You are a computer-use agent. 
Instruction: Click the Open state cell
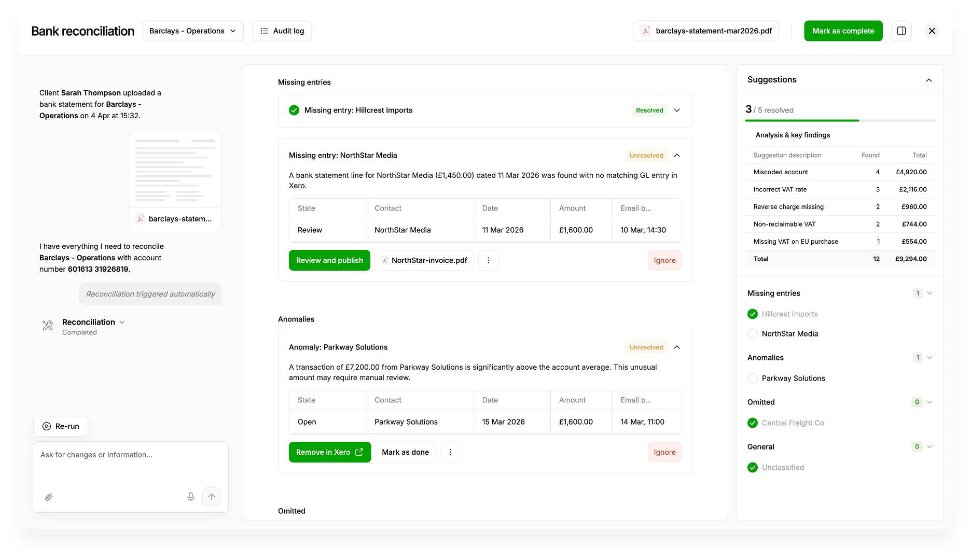click(x=328, y=422)
